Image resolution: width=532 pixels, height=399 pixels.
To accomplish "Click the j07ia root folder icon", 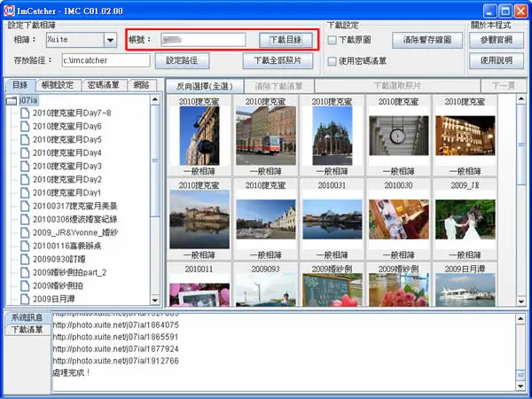I will pos(12,100).
